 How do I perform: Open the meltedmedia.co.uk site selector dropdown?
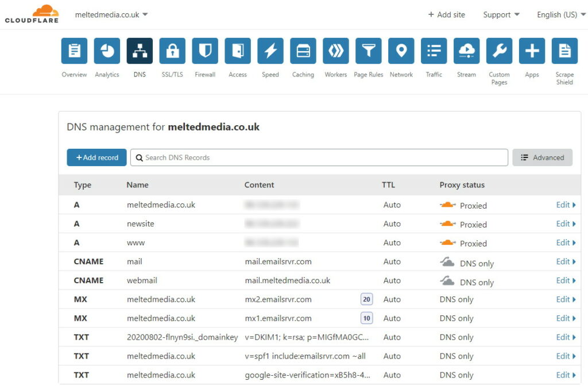(x=111, y=14)
